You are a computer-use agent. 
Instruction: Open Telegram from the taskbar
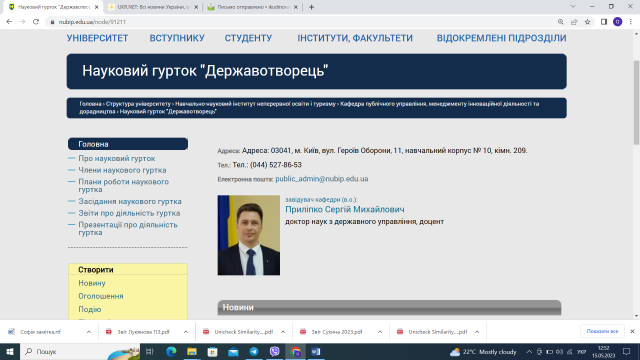tap(254, 351)
